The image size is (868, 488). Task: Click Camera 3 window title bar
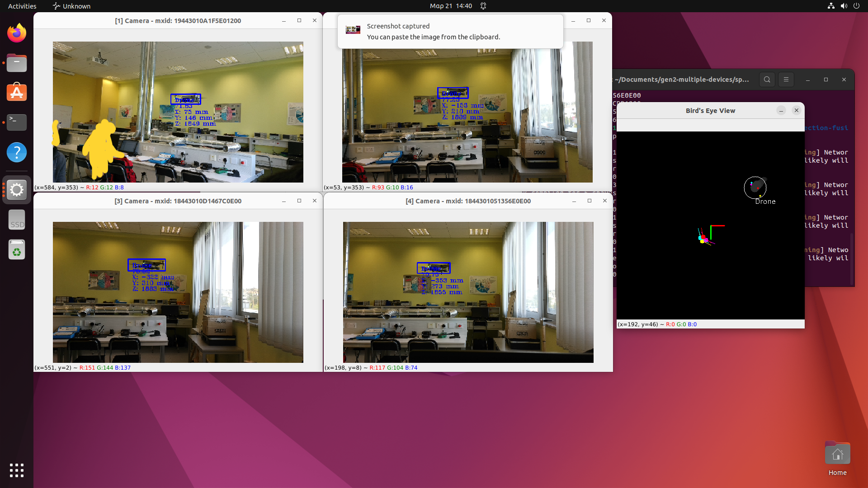pos(178,201)
